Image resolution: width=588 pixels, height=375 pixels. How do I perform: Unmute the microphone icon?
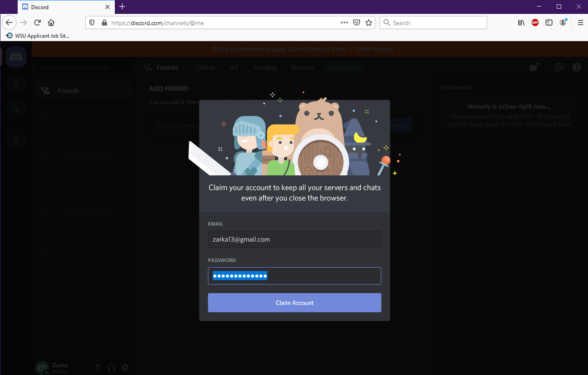pyautogui.click(x=97, y=367)
